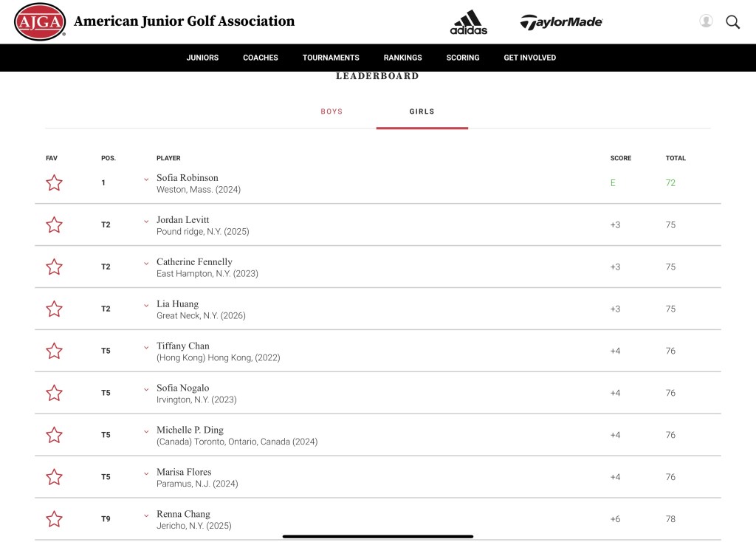Switch to the Boys leaderboard tab
Screen dimensions: 756x542
(x=331, y=112)
